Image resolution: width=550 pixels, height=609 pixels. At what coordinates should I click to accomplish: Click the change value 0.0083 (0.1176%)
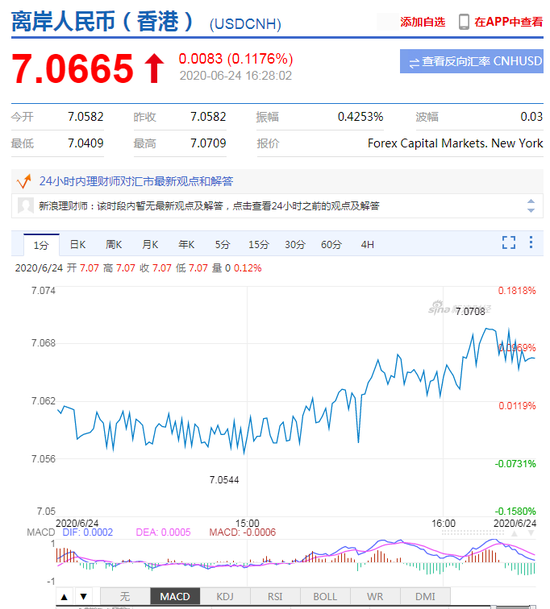click(236, 59)
